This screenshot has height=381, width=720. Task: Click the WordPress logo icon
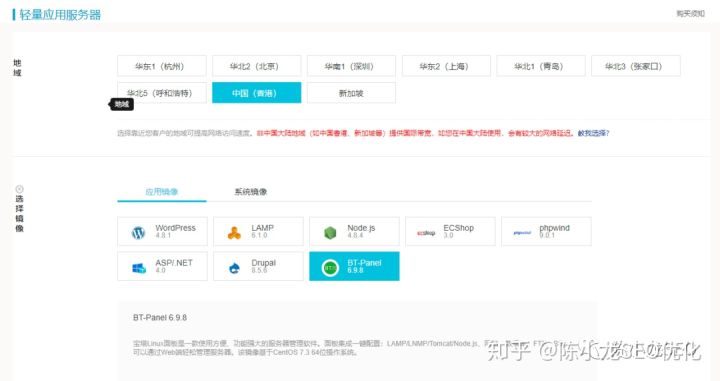point(138,233)
